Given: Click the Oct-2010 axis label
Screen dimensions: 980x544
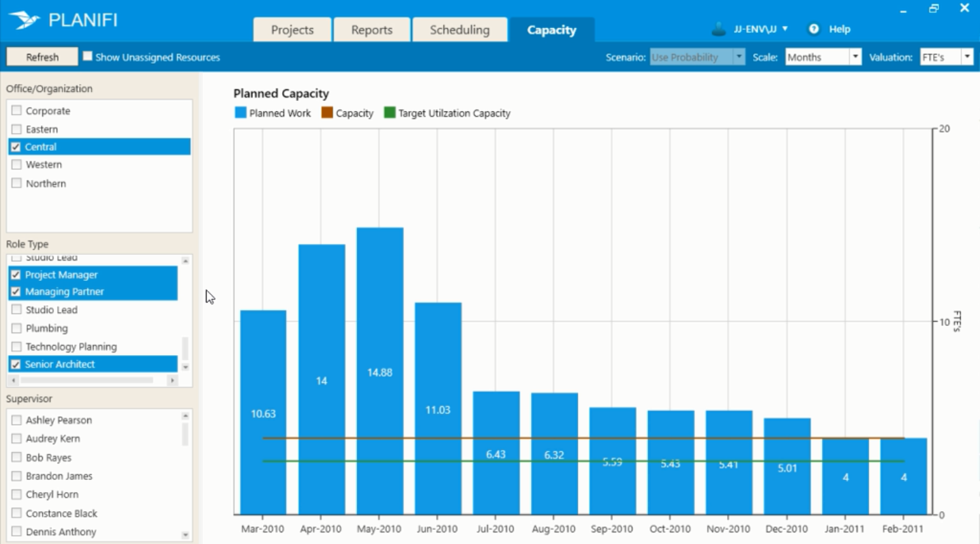Looking at the screenshot, I should (671, 529).
